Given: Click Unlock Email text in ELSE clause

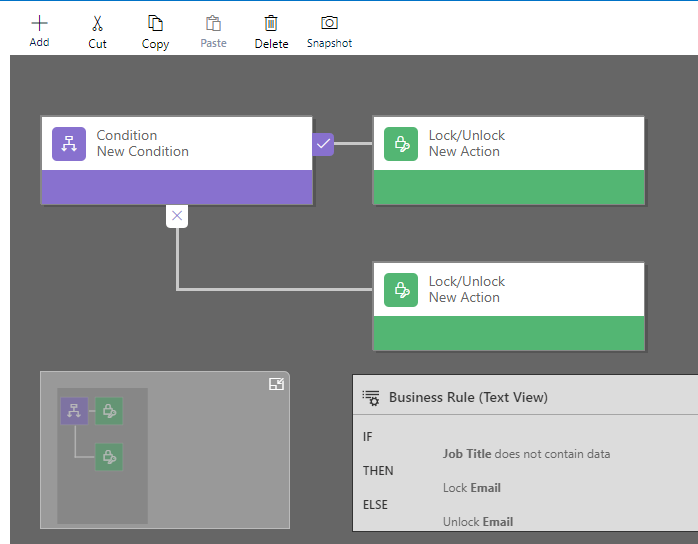Looking at the screenshot, I should (477, 522).
